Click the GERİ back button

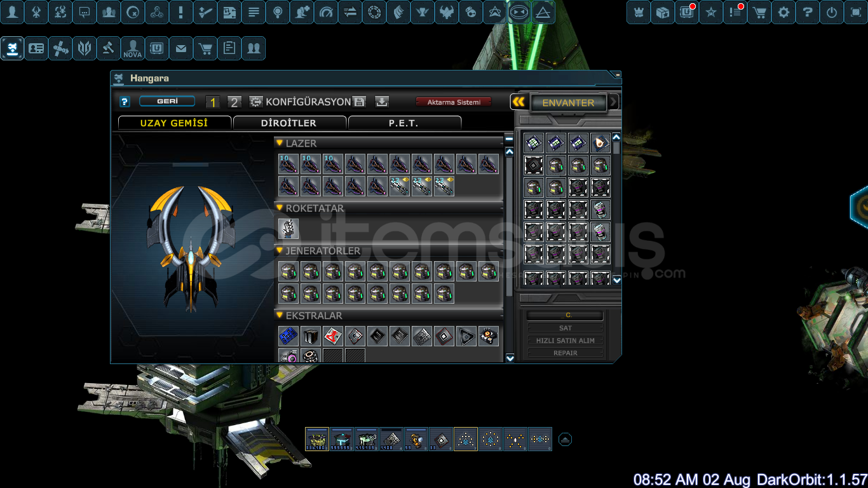(167, 101)
